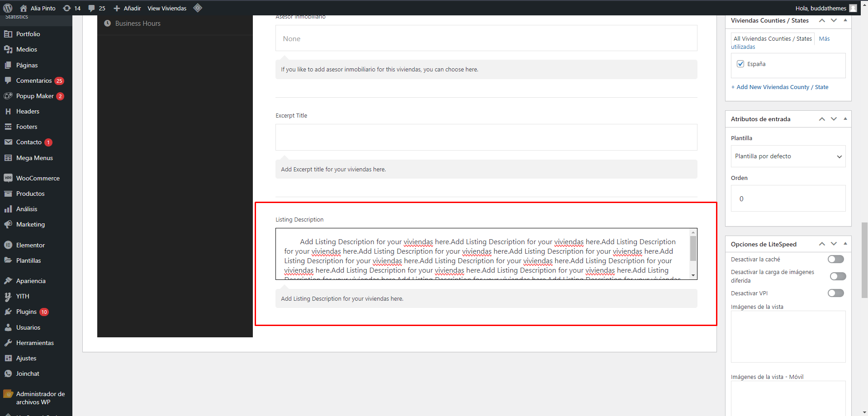Move Viviendas Counties / States panel down
This screenshot has height=416, width=868.
coord(834,21)
